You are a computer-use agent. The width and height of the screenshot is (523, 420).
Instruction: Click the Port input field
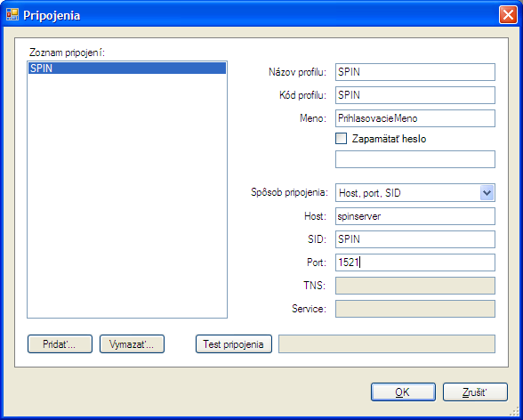tap(414, 262)
